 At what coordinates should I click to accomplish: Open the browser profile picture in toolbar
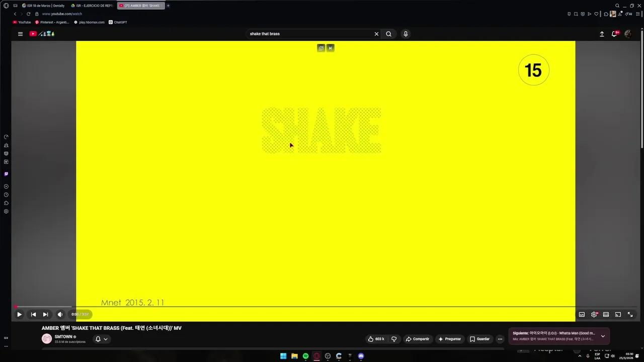tap(613, 14)
